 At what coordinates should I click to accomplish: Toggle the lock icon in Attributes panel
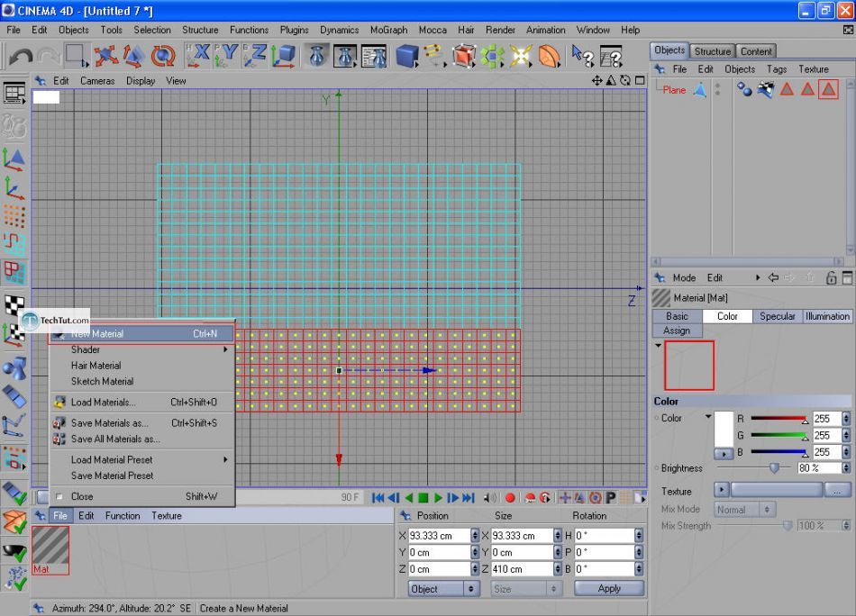coord(831,277)
